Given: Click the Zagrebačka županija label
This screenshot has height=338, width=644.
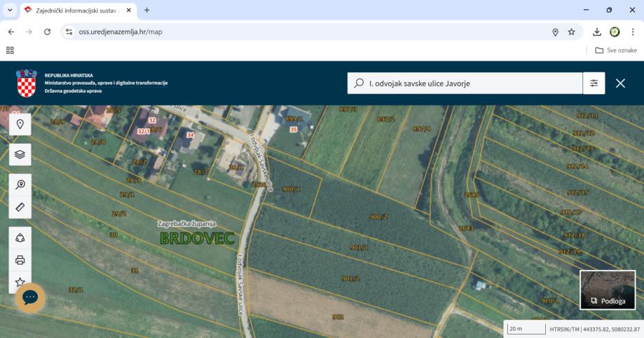Looking at the screenshot, I should (187, 224).
